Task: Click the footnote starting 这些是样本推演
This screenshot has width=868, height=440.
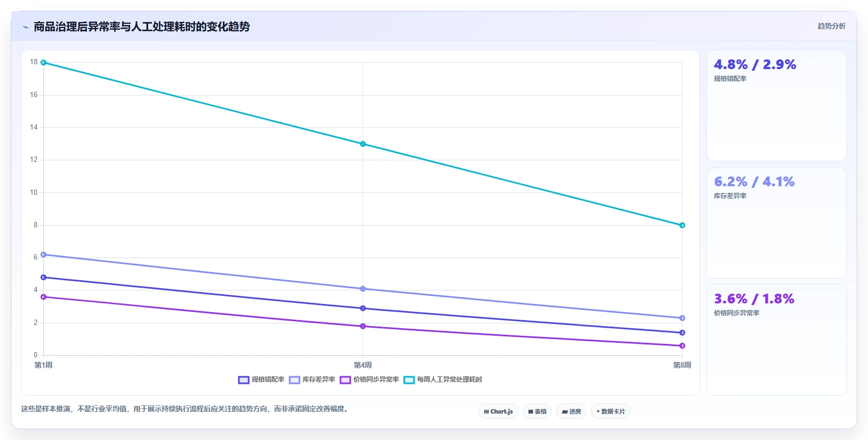Action: point(186,409)
